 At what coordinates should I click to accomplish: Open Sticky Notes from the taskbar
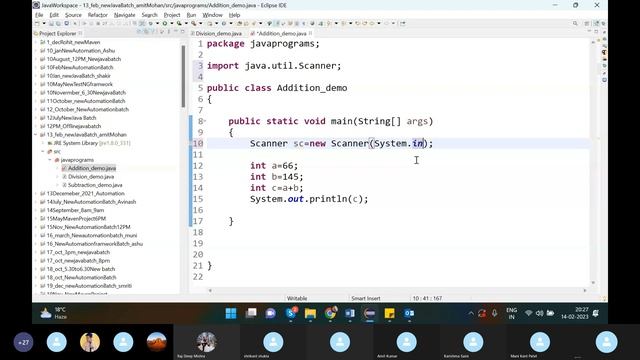(x=389, y=313)
